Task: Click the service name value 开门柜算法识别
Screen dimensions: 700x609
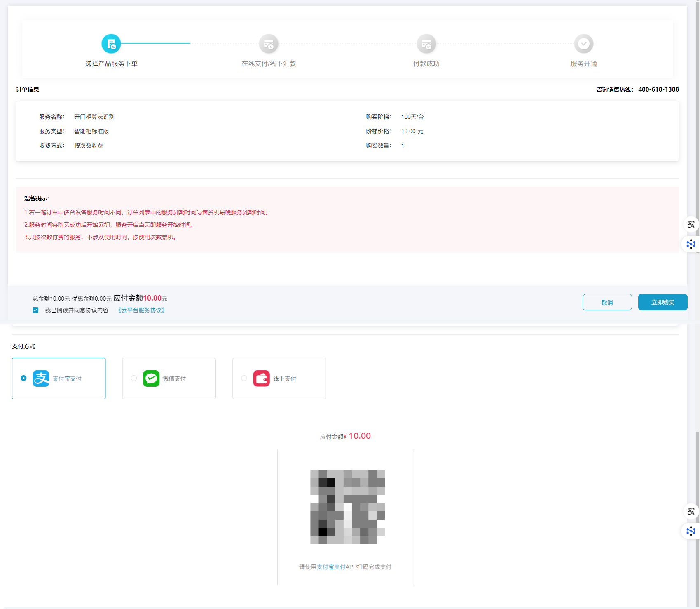Action: coord(94,117)
